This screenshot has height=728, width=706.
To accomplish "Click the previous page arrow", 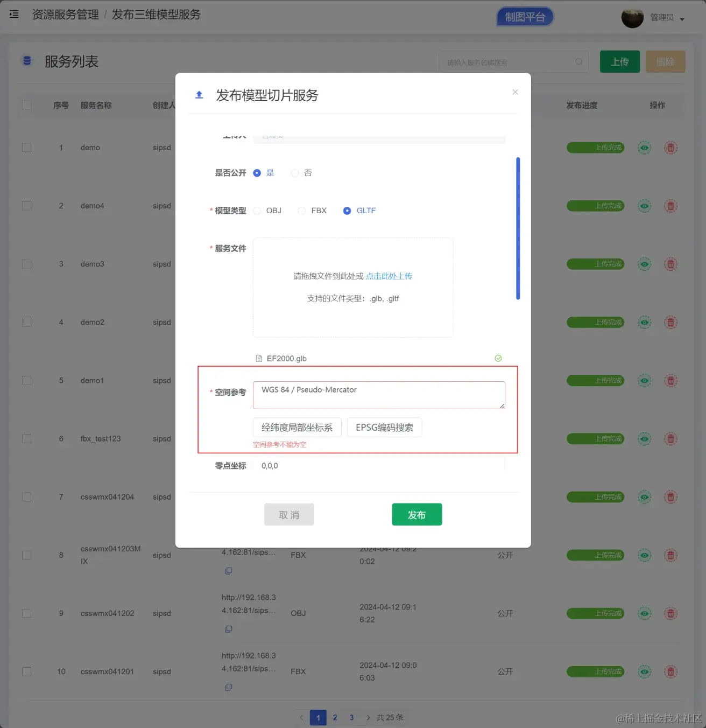I will [301, 717].
